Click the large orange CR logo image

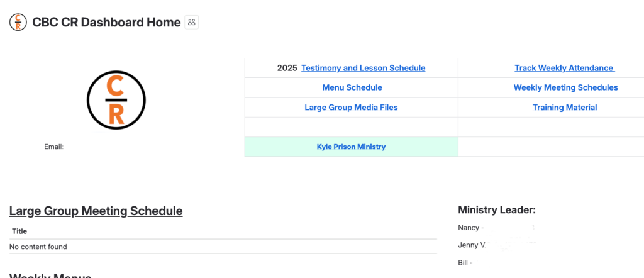coord(116,100)
